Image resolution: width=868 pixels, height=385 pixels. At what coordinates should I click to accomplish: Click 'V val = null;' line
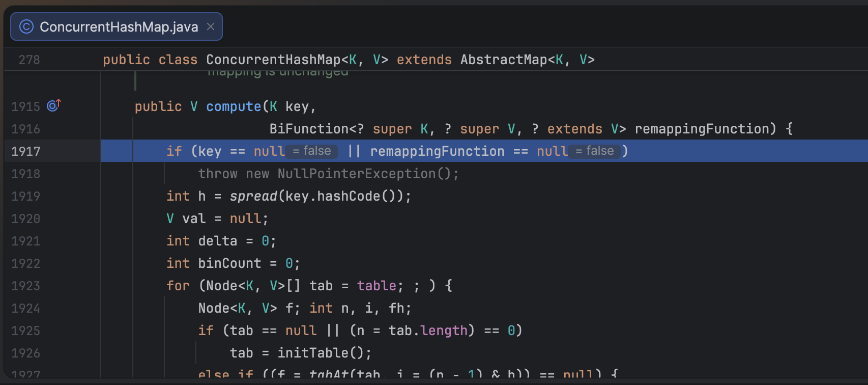coord(217,218)
